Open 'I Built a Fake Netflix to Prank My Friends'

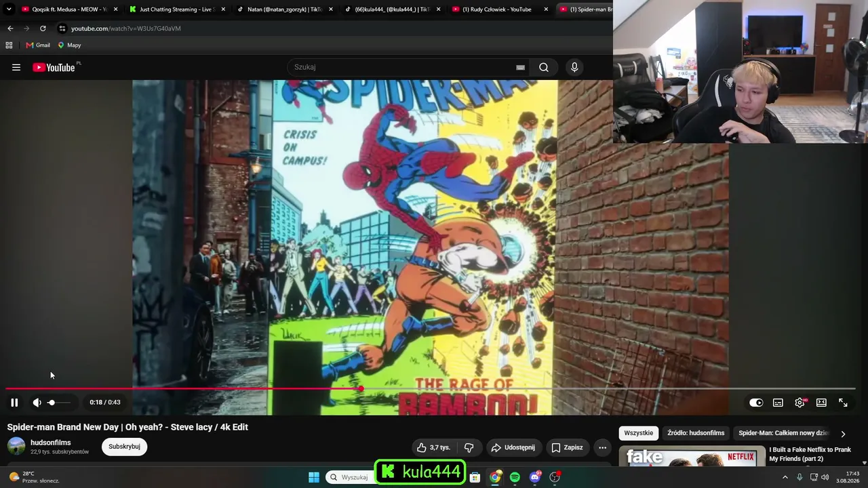(x=810, y=454)
